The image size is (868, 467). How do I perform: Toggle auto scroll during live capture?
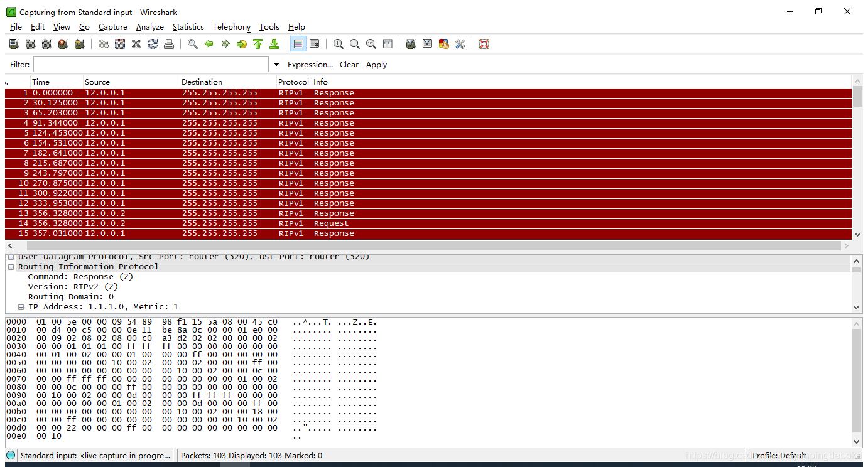point(315,44)
